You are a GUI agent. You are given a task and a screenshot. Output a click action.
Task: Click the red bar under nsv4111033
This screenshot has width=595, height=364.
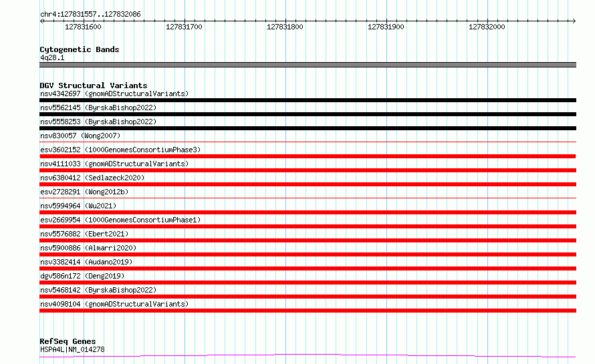coord(308,170)
